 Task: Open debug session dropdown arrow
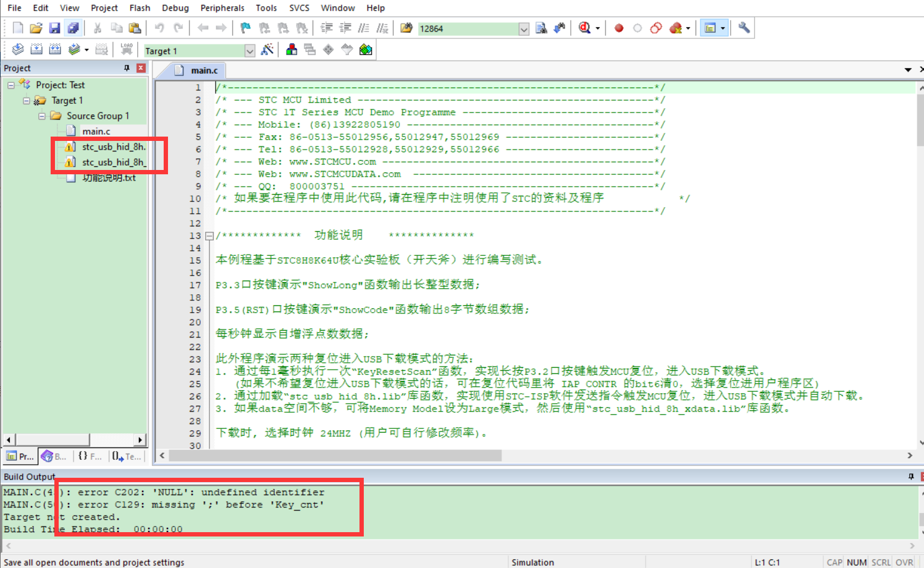[597, 28]
